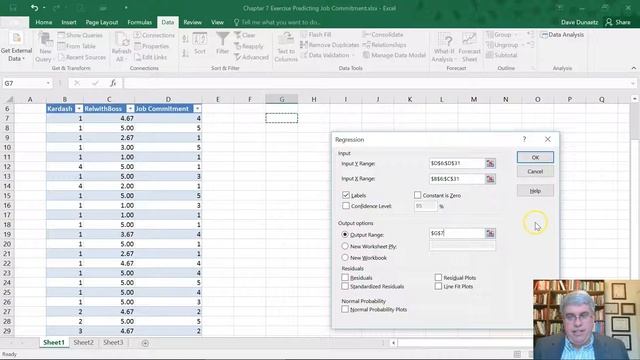640x360 pixels.
Task: Open the RelwithBoss column filter dropdown
Action: [x=130, y=109]
